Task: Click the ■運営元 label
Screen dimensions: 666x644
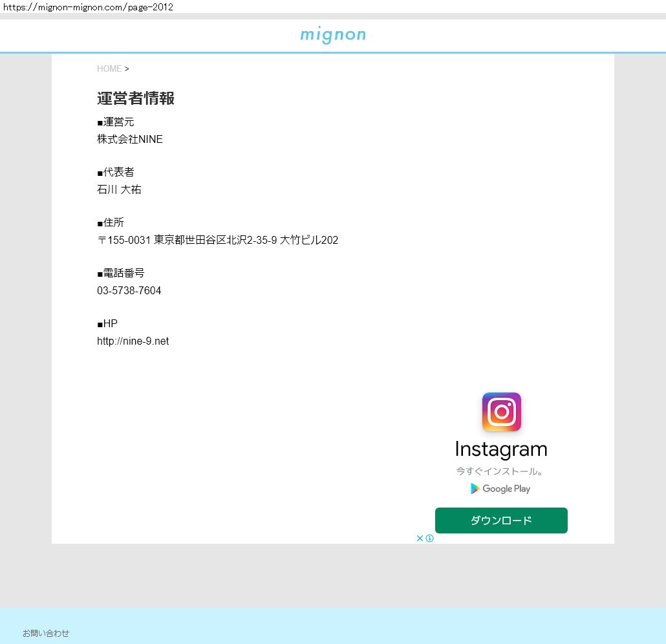Action: tap(116, 122)
